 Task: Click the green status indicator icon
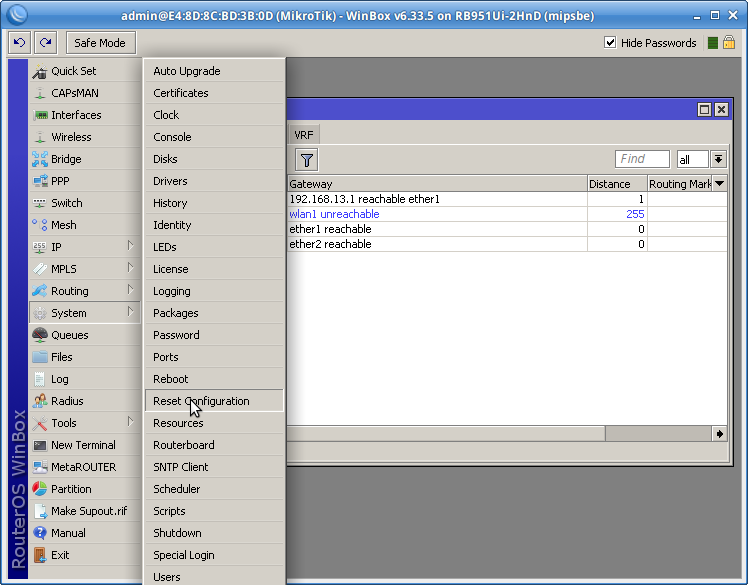pyautogui.click(x=713, y=43)
